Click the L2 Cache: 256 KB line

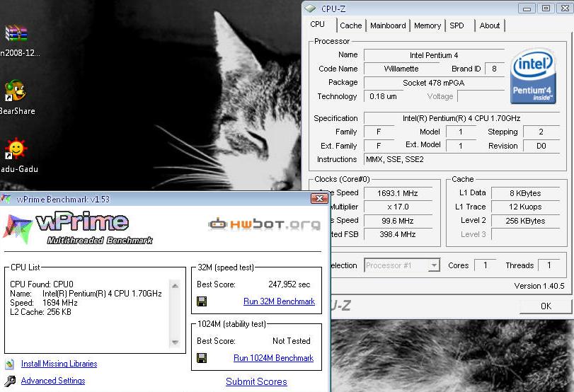tap(40, 312)
